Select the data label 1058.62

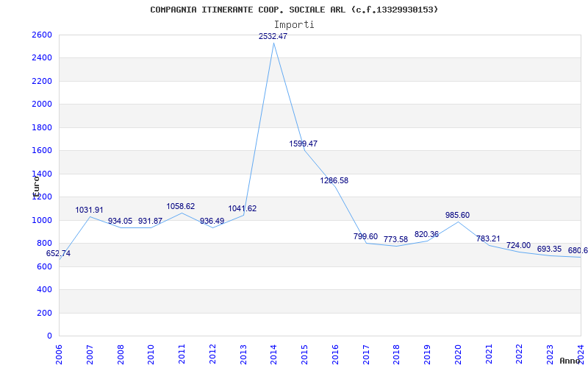tap(181, 207)
